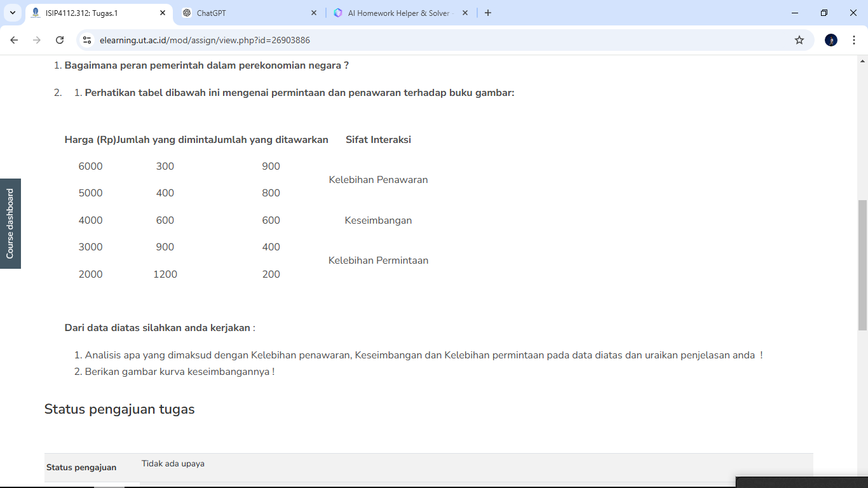Click the price cell 6000

(x=90, y=166)
